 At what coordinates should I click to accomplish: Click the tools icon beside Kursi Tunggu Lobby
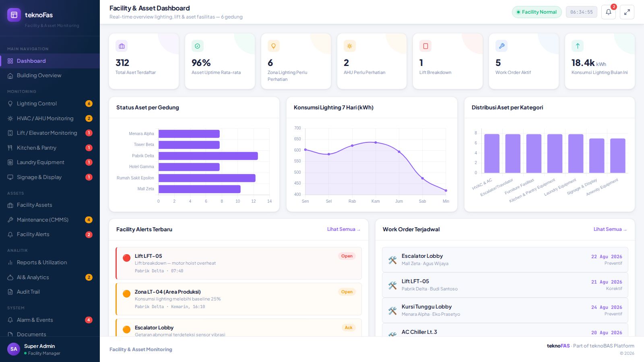[x=392, y=311]
